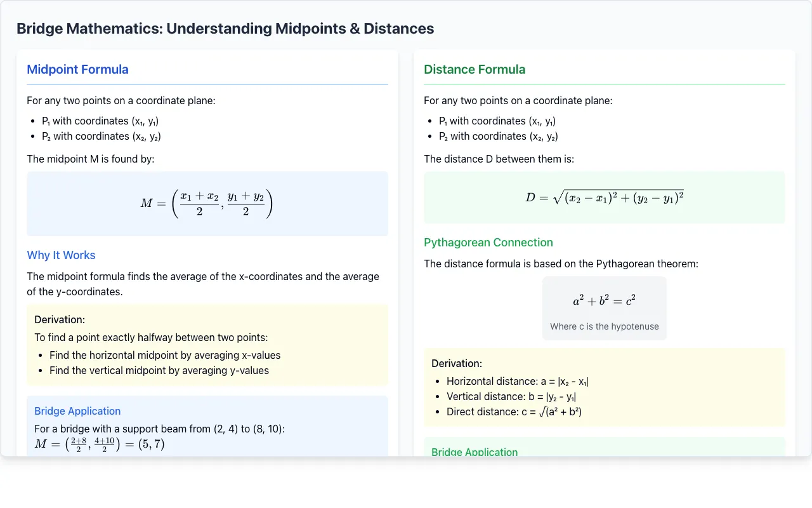Select the Bridge Application heading in distance panel
812x508 pixels.
coord(475,451)
